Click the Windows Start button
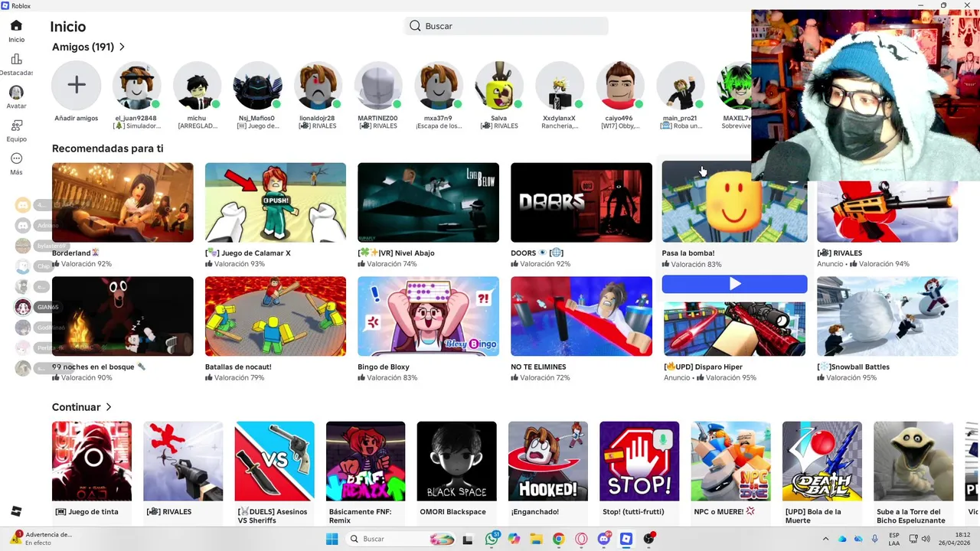 click(332, 539)
